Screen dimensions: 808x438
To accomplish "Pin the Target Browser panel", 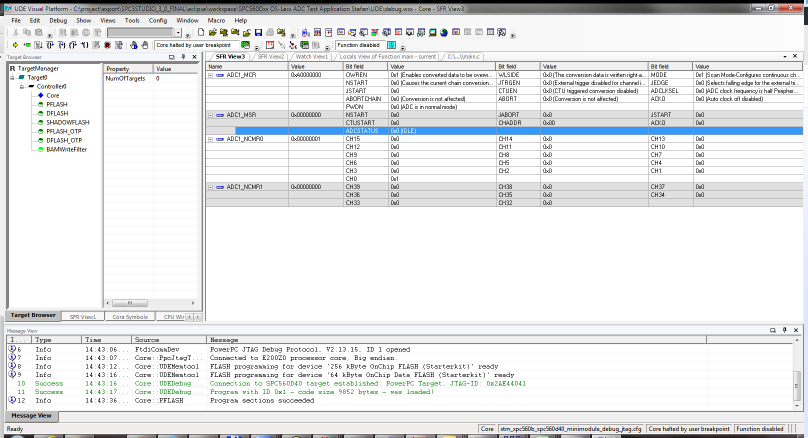I will [x=183, y=57].
